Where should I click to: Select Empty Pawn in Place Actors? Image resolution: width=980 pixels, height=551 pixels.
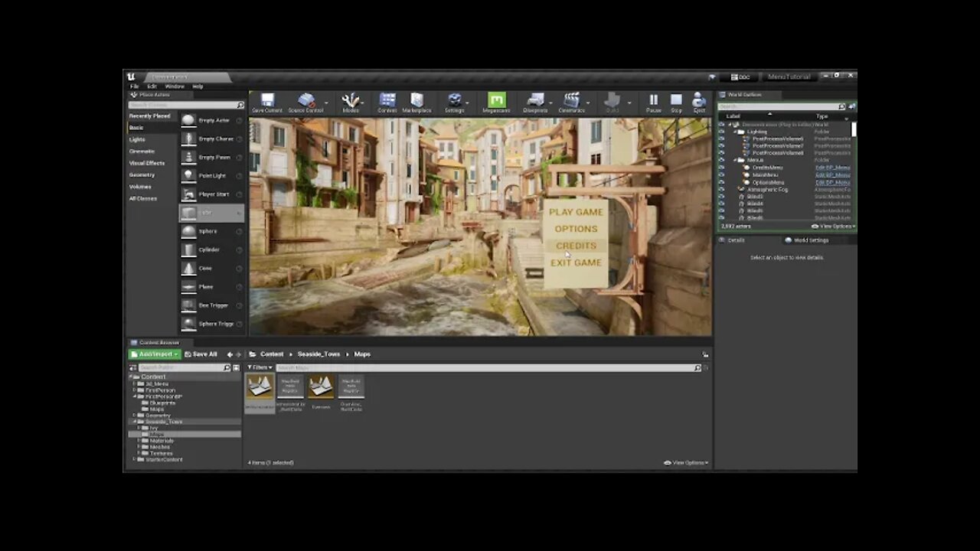(212, 157)
